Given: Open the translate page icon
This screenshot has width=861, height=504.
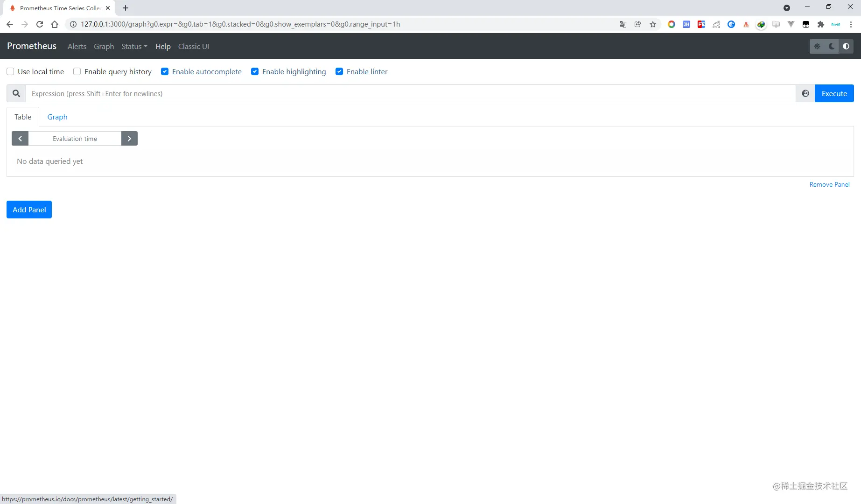Looking at the screenshot, I should (623, 24).
